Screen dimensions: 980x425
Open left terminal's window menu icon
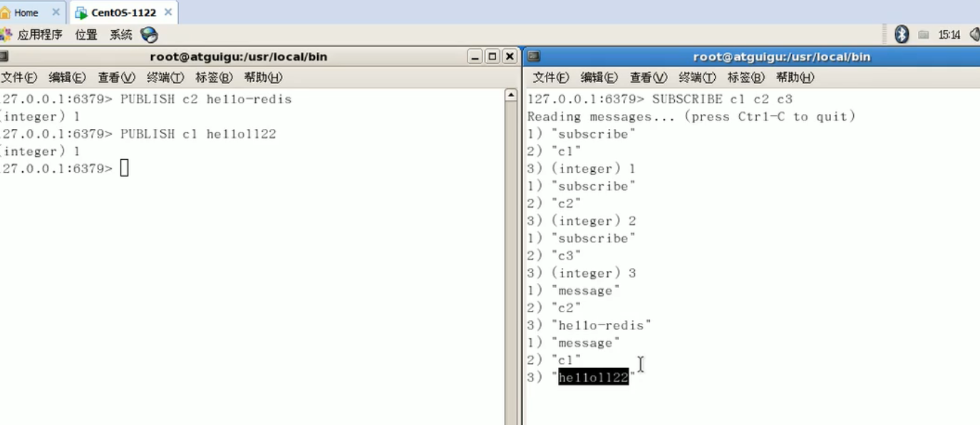click(x=4, y=56)
